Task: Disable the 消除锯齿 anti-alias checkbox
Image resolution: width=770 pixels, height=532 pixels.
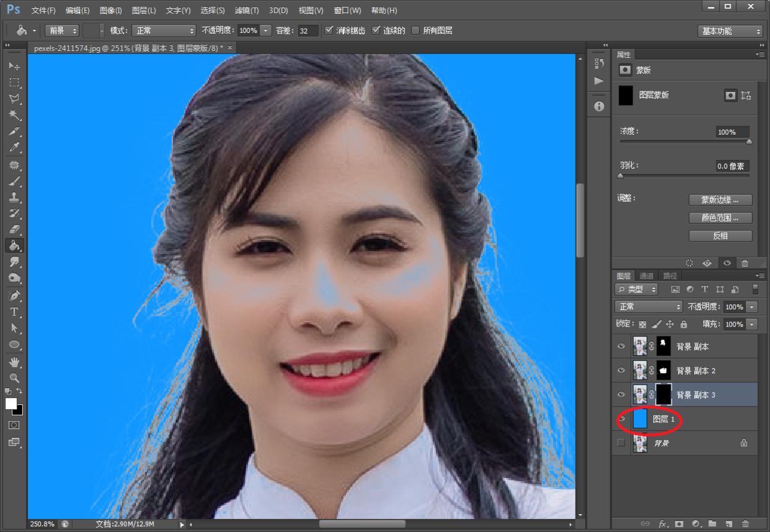Action: [329, 30]
